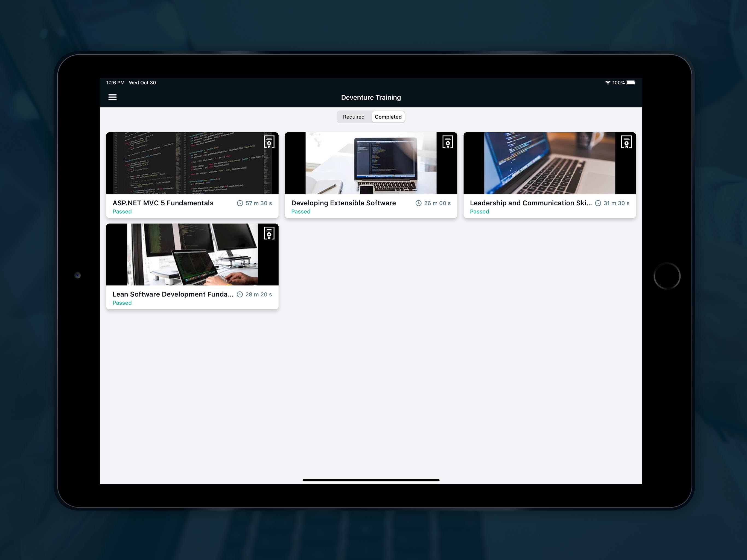Open certificate icon on Lean Software Development card
The image size is (747, 560).
[269, 234]
